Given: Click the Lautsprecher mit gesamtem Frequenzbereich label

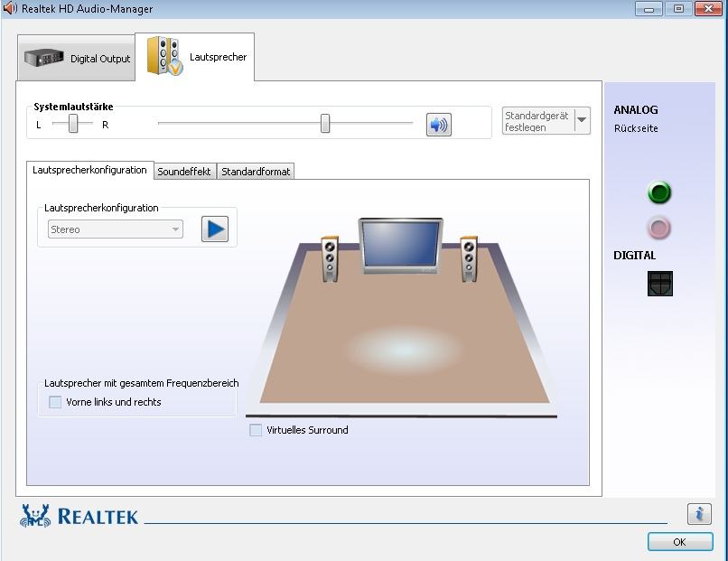Looking at the screenshot, I should coord(141,383).
